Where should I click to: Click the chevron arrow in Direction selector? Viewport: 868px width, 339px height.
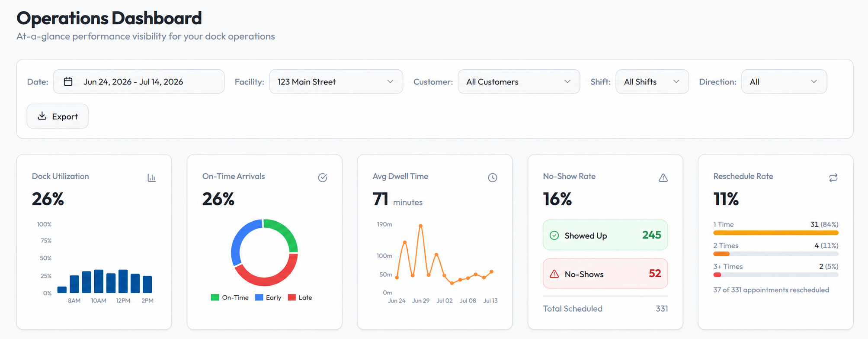814,81
